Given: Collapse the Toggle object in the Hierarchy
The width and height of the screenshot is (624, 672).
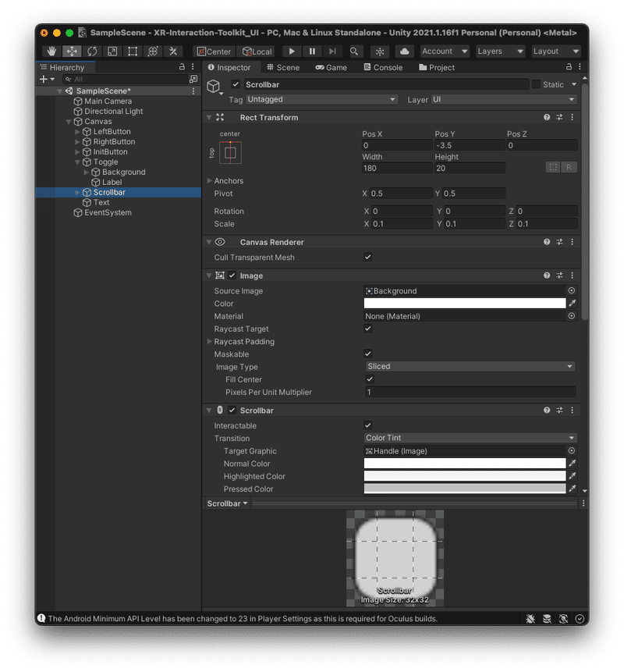Looking at the screenshot, I should [76, 162].
